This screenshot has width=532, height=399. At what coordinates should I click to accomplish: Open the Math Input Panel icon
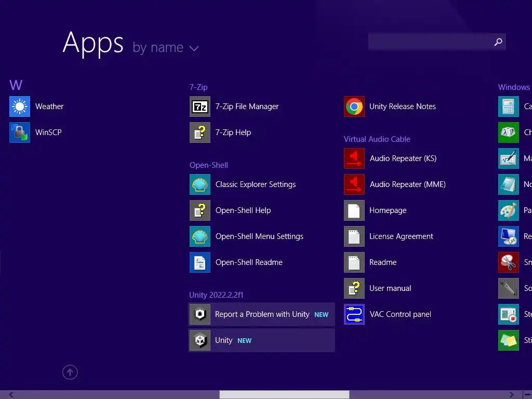509,158
